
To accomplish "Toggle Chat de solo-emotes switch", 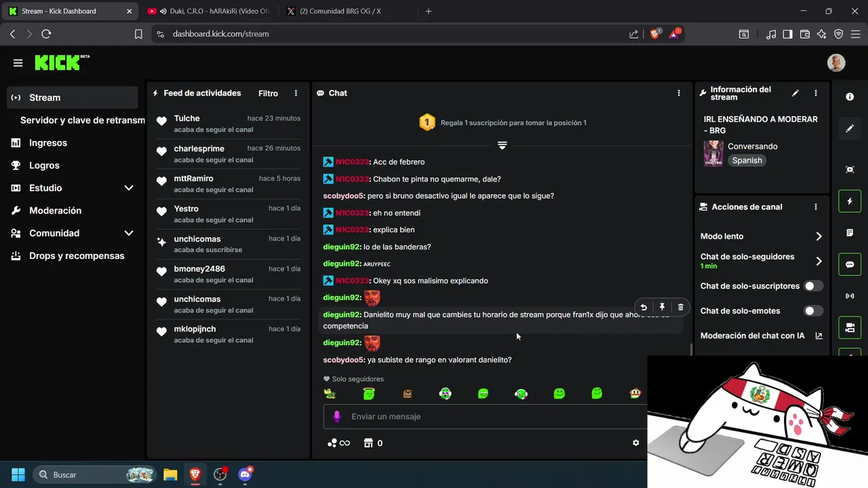I will [x=813, y=311].
